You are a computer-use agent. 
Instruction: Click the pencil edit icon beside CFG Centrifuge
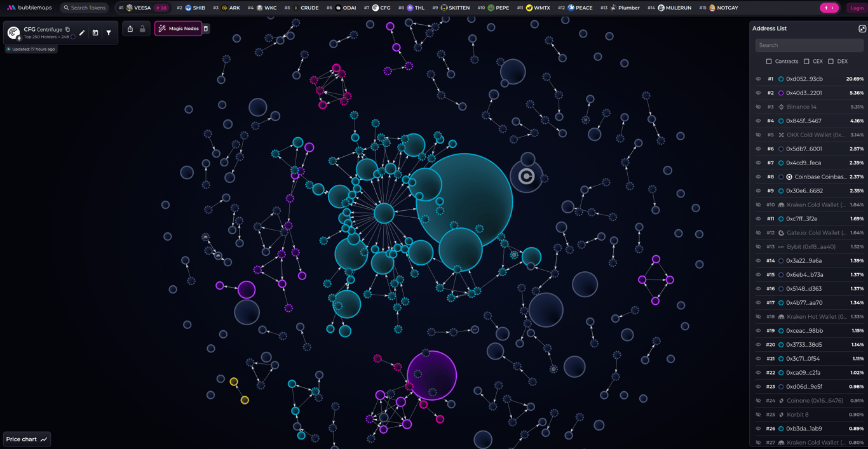pyautogui.click(x=82, y=32)
